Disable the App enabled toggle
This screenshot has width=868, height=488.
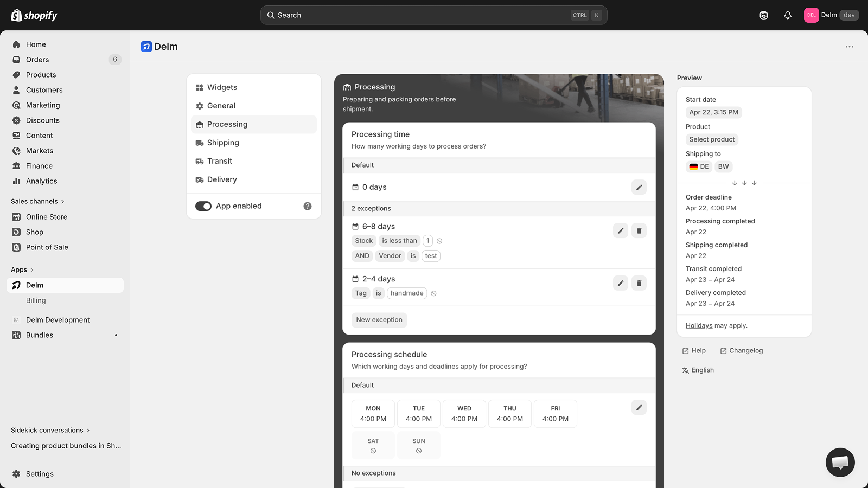[x=203, y=206]
